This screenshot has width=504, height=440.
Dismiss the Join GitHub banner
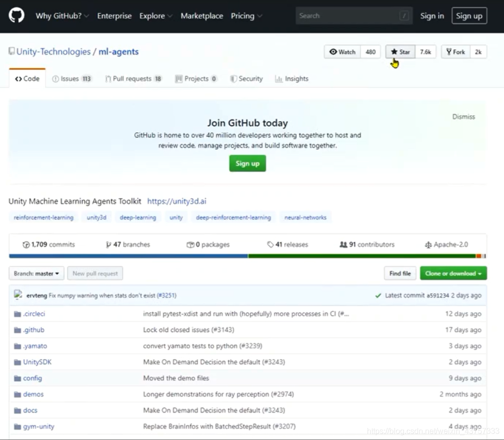pos(464,117)
